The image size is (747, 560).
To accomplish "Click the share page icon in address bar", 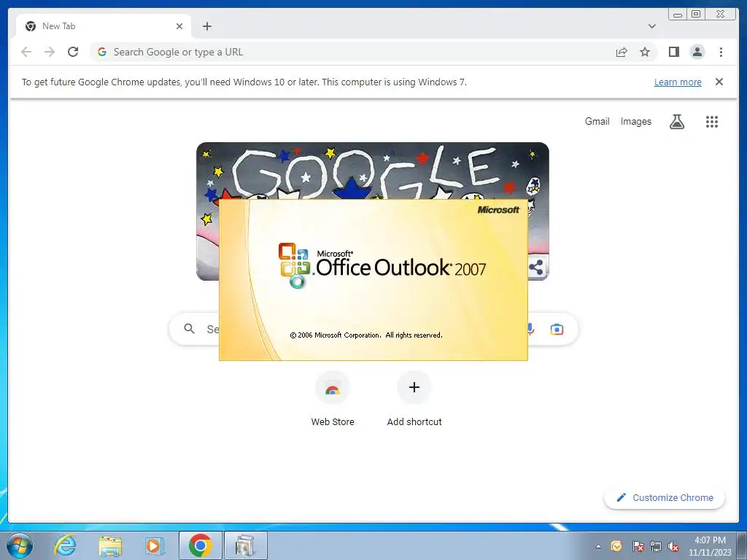I will pos(622,52).
